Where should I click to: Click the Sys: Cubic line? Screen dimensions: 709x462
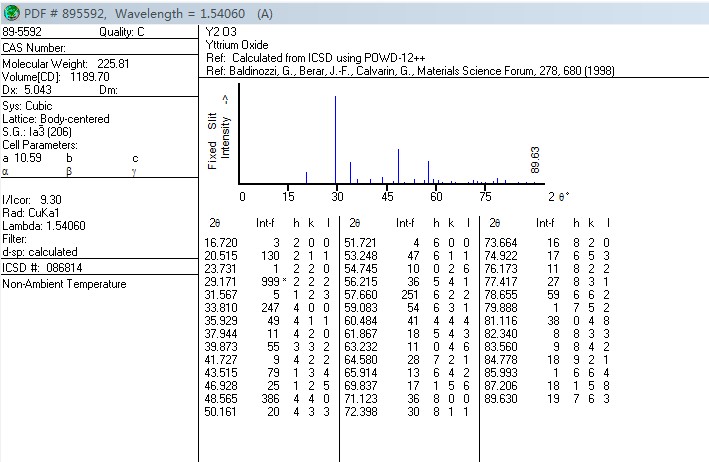27,106
